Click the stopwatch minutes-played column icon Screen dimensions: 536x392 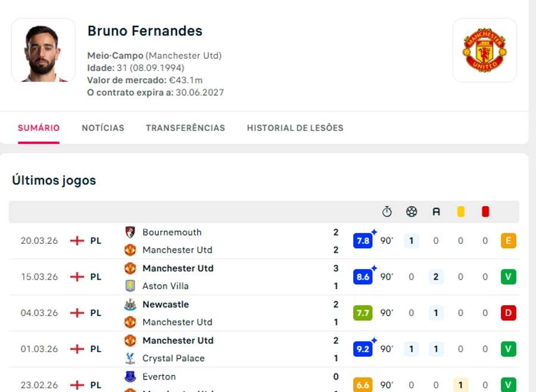387,211
